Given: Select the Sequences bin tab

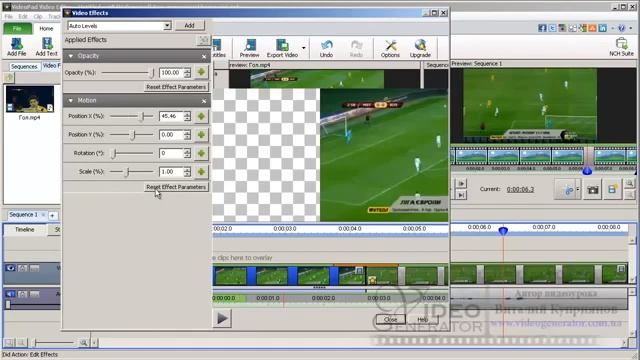Looking at the screenshot, I should pos(24,67).
